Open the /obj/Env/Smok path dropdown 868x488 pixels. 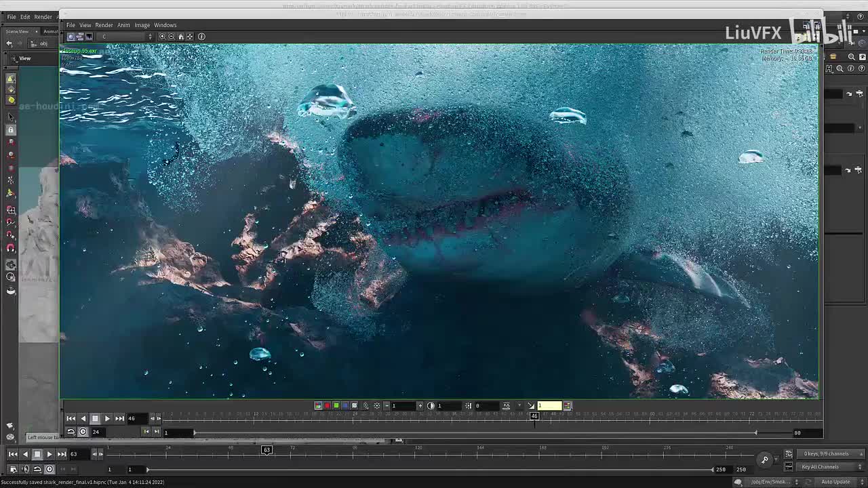[772, 482]
